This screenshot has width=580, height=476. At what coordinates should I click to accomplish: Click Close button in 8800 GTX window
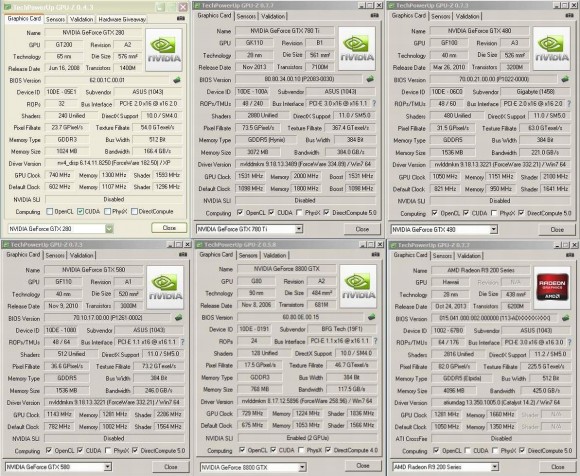pyautogui.click(x=363, y=466)
